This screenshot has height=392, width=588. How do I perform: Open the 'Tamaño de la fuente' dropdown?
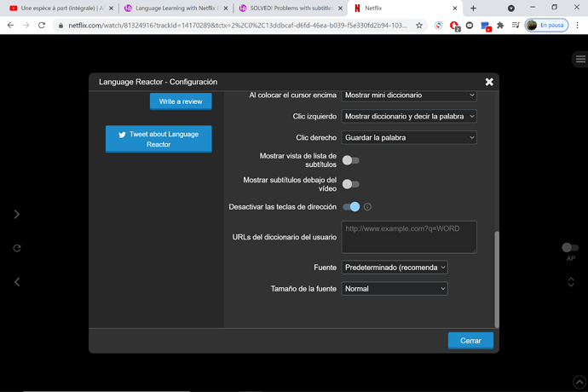click(394, 289)
